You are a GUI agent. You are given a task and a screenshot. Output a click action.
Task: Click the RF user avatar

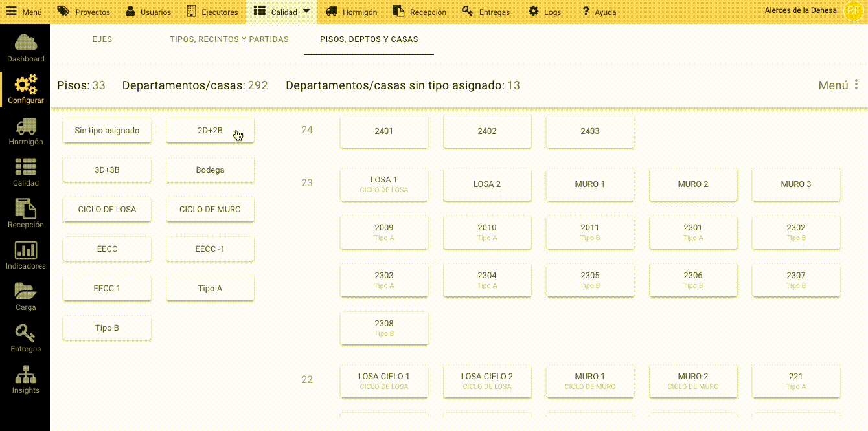[x=853, y=11]
